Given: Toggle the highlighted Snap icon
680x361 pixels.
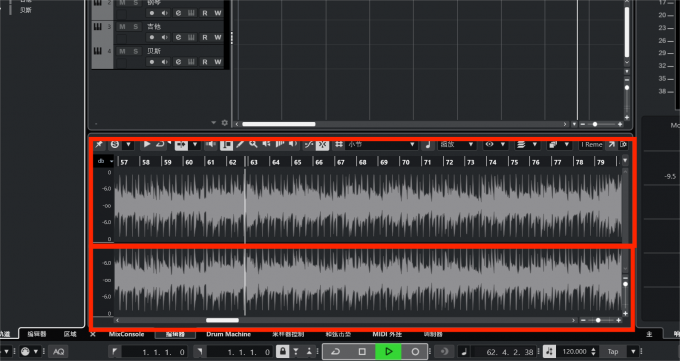Looking at the screenshot, I should (x=322, y=144).
